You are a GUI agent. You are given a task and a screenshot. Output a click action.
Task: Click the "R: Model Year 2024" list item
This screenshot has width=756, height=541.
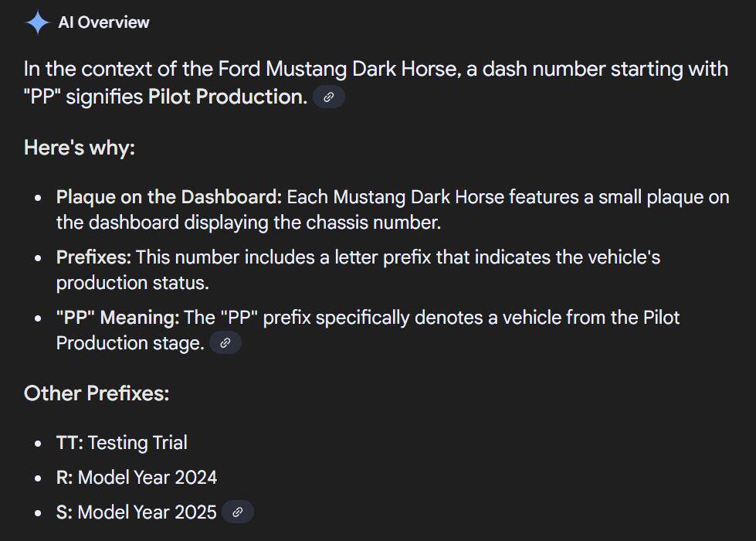point(137,478)
